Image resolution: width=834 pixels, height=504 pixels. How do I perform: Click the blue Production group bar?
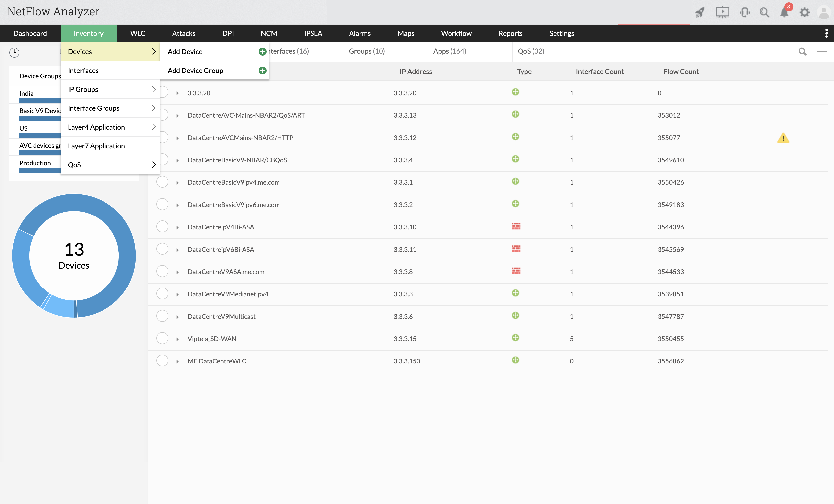[x=40, y=170]
